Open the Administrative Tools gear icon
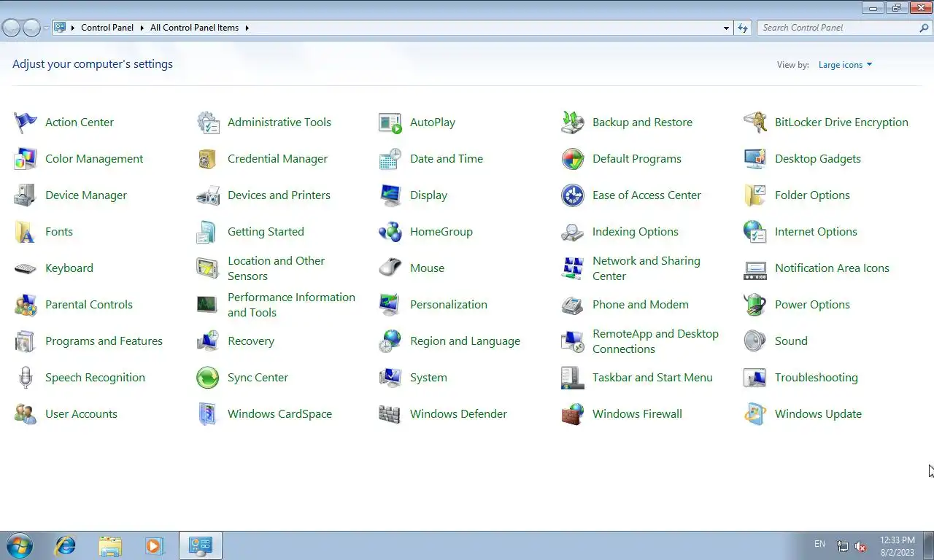This screenshot has width=934, height=560. pos(208,122)
